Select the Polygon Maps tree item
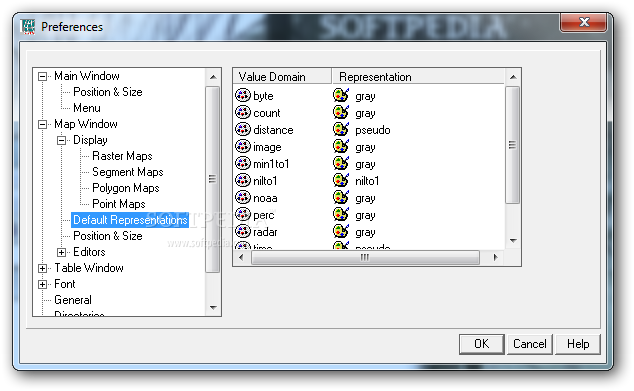The width and height of the screenshot is (634, 391). pos(126,188)
